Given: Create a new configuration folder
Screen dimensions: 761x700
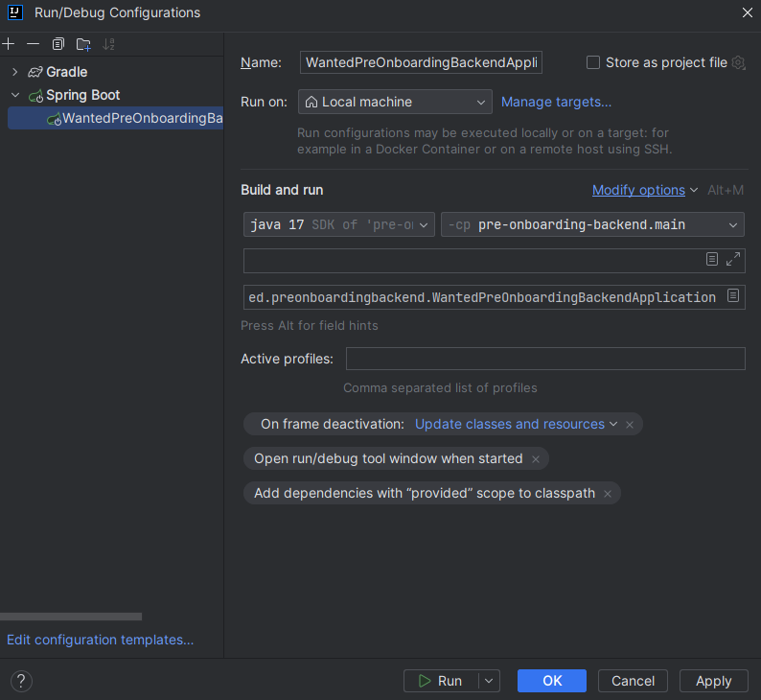Looking at the screenshot, I should 83,44.
